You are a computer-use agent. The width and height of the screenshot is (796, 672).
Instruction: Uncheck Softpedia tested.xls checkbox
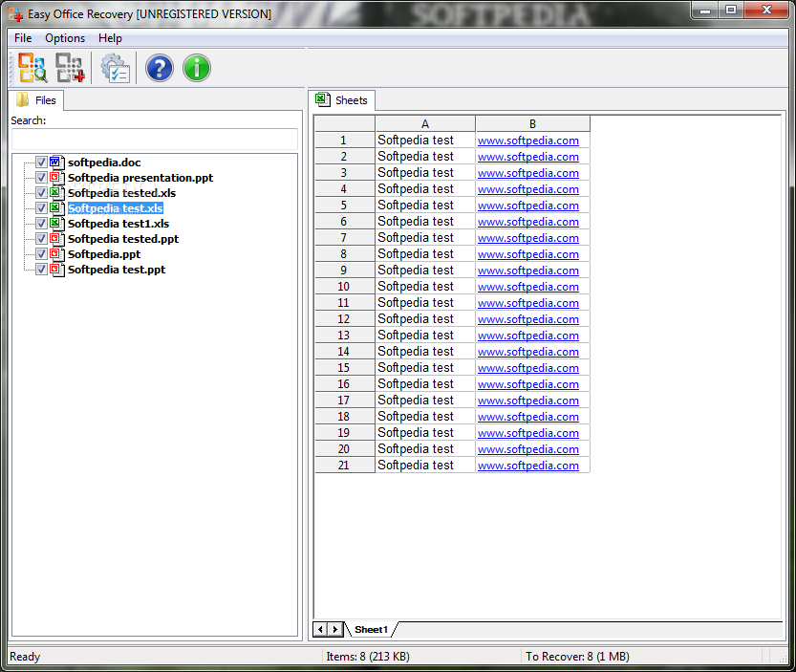click(41, 192)
